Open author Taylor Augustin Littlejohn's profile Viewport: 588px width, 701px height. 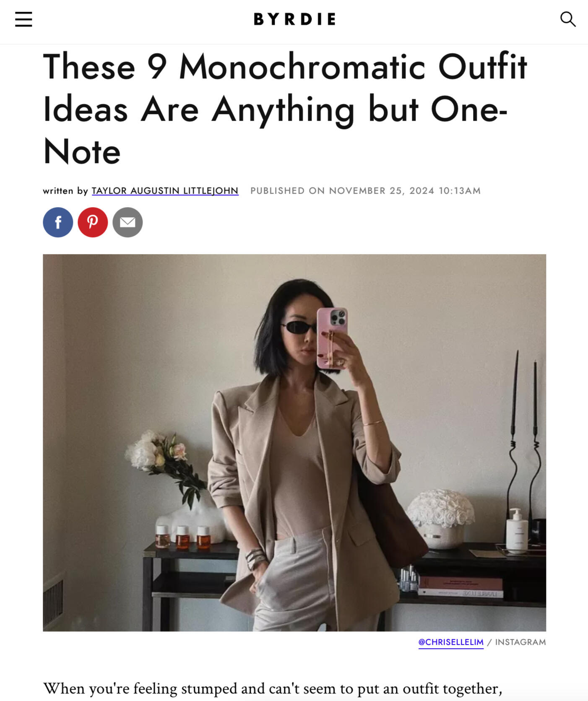coord(165,191)
